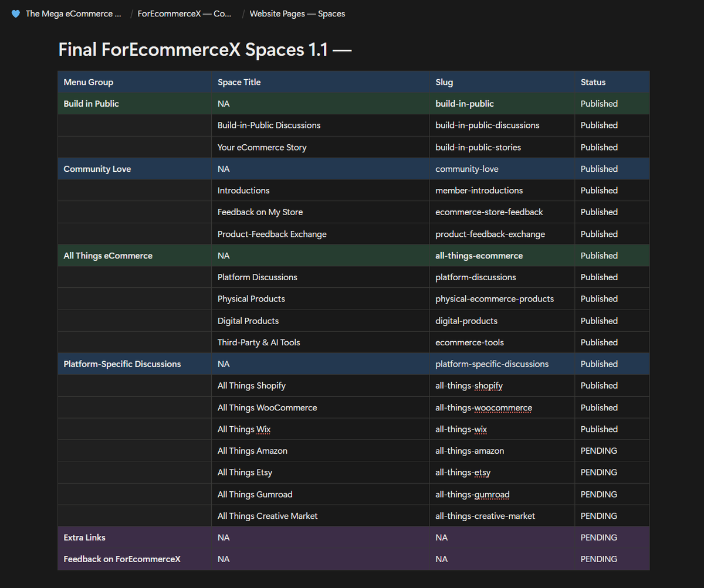Image resolution: width=704 pixels, height=588 pixels.
Task: Click 'All Things Creative Market' space title
Action: [x=320, y=516]
